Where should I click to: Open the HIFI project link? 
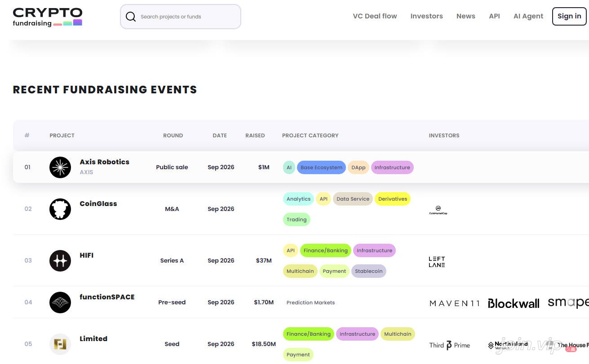[x=87, y=255]
